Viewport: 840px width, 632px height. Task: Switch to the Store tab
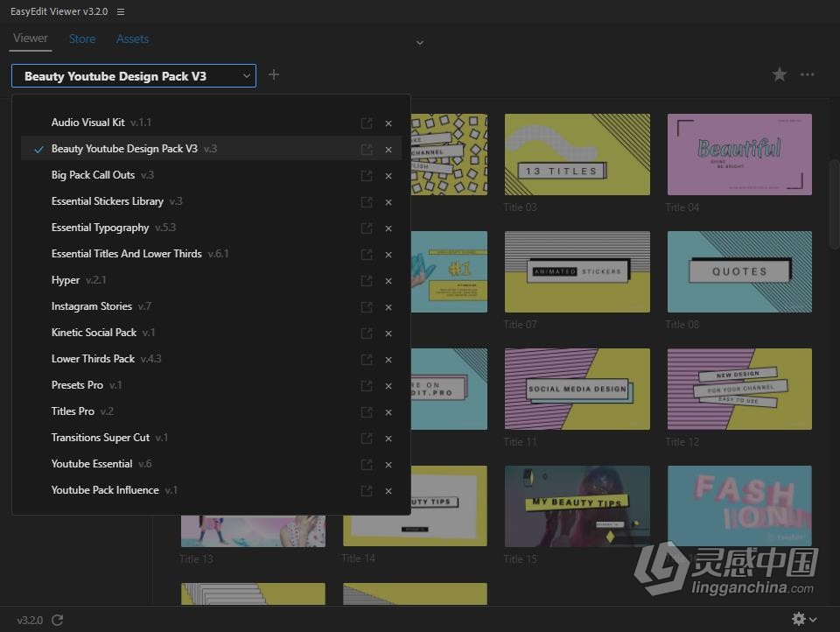point(82,39)
